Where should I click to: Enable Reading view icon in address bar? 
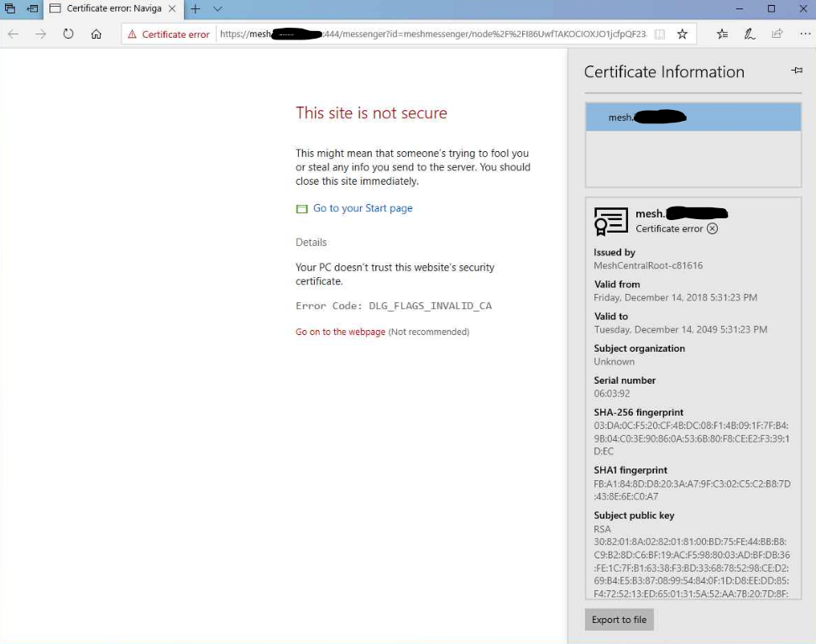(658, 34)
